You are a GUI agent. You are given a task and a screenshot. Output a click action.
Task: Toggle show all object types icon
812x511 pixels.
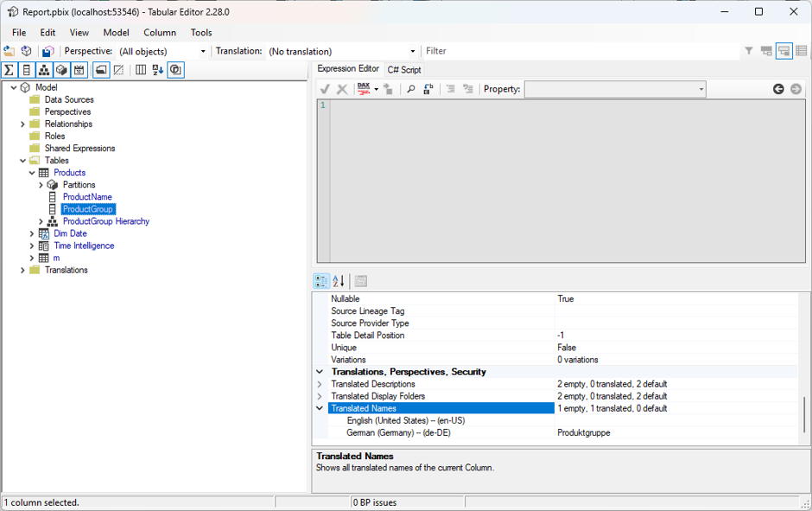coord(176,70)
